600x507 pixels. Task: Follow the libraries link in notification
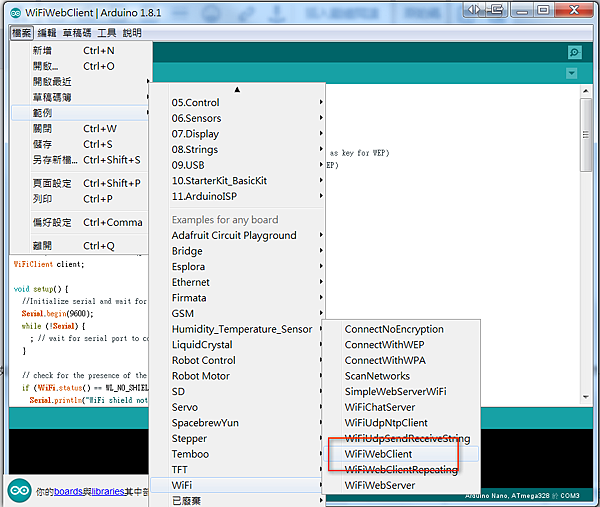point(108,491)
